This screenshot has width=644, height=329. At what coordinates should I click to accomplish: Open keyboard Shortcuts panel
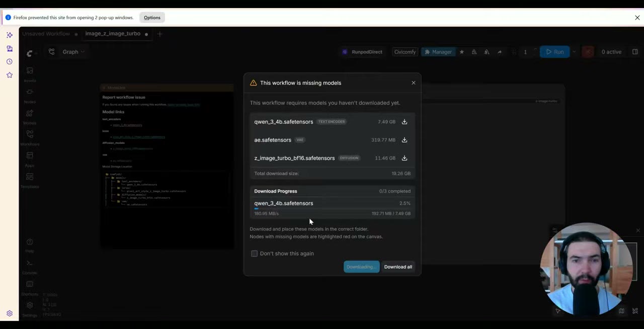click(x=30, y=288)
